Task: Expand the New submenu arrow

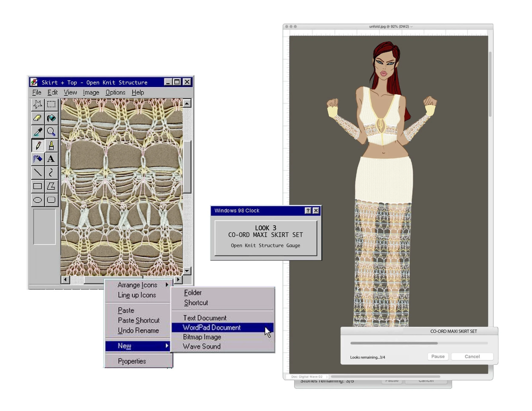Action: click(167, 346)
